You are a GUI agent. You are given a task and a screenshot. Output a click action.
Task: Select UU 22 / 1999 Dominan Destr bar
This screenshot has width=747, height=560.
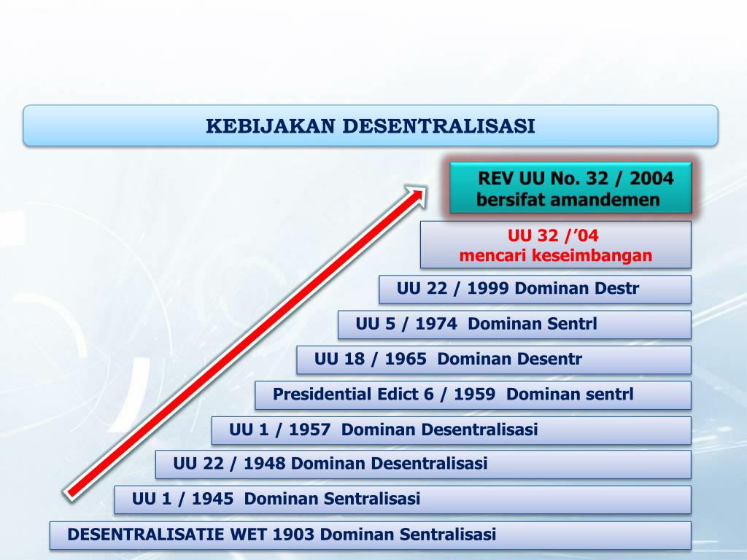(535, 289)
